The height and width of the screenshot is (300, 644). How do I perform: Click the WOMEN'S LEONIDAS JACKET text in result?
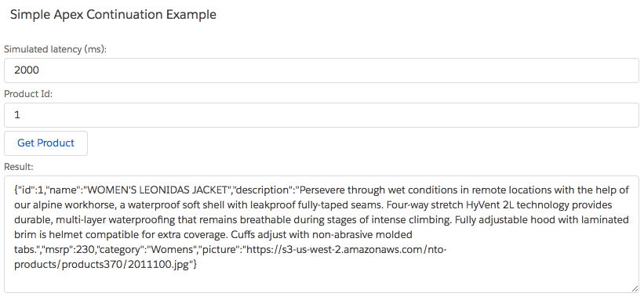[158, 190]
